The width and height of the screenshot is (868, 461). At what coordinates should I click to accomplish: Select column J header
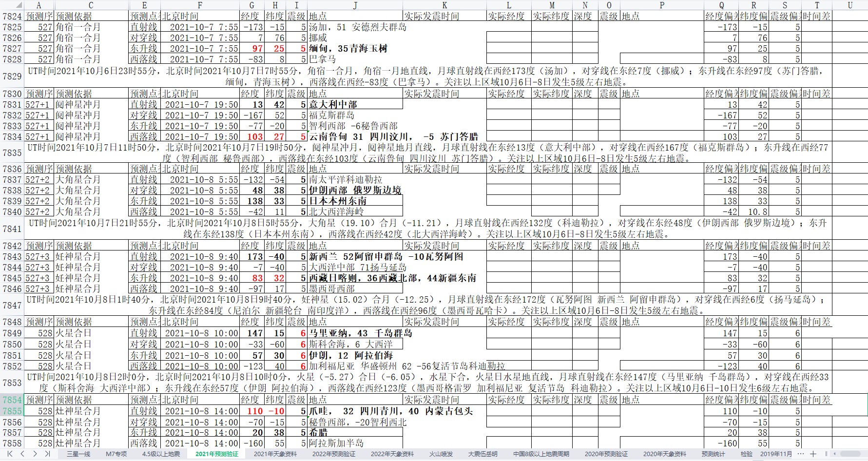click(x=355, y=5)
